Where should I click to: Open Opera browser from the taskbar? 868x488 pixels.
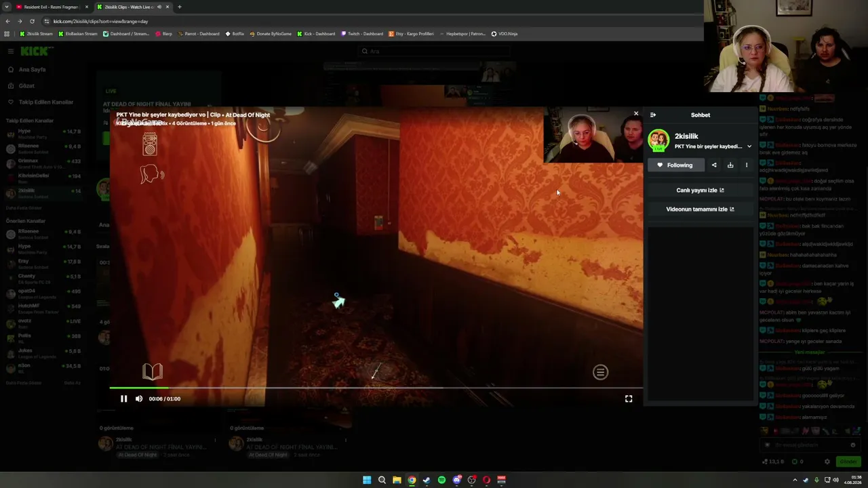486,480
